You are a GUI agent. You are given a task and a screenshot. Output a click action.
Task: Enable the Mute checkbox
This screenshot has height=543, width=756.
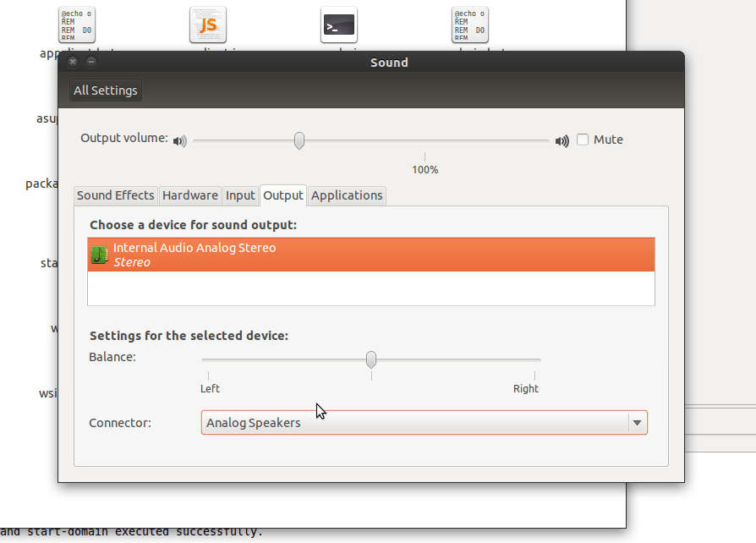[x=583, y=140]
